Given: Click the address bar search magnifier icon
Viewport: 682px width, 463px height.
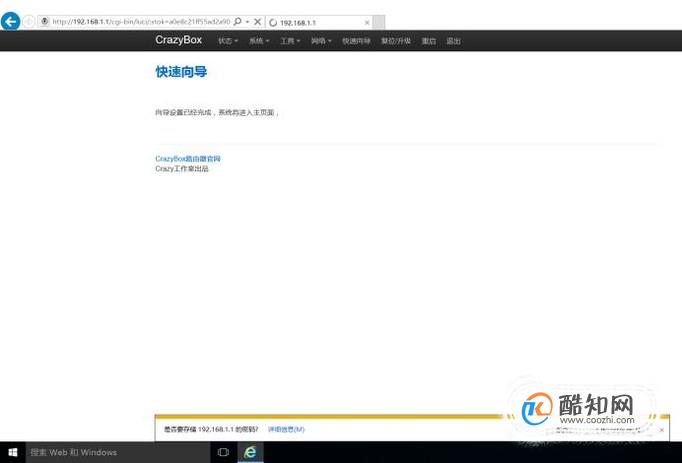Looking at the screenshot, I should tap(237, 21).
